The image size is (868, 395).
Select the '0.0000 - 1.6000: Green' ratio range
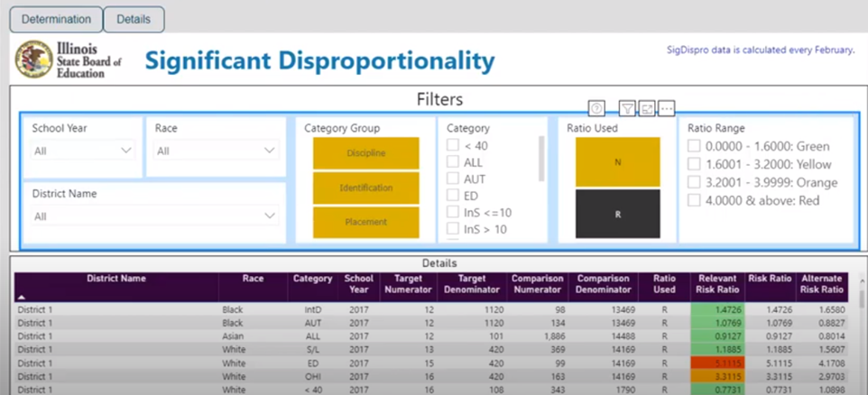point(694,146)
